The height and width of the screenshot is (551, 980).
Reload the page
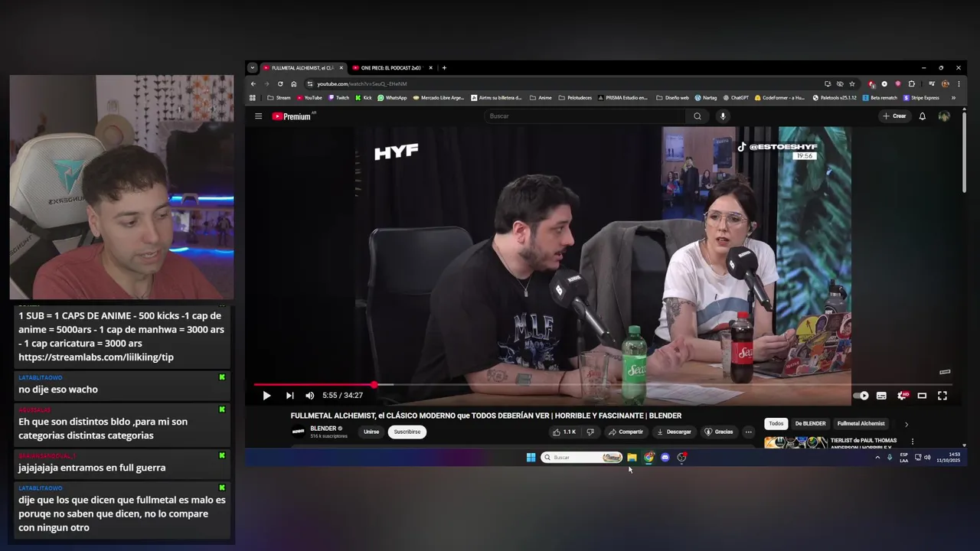pos(280,84)
